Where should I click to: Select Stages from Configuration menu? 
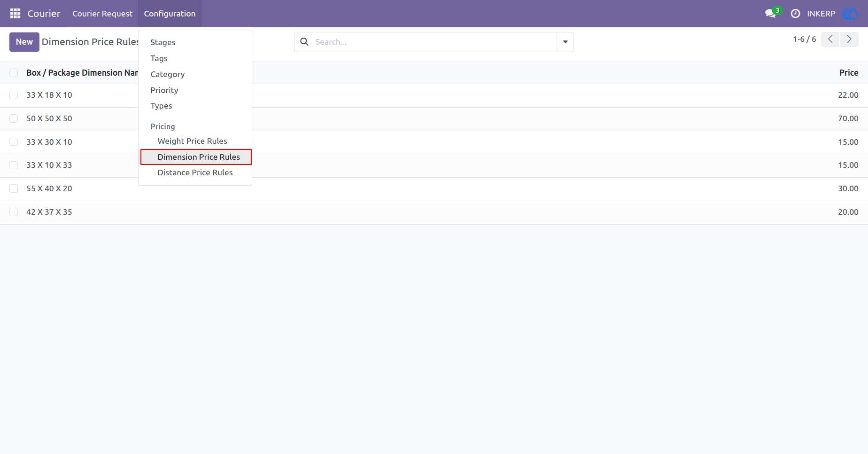(x=195, y=42)
